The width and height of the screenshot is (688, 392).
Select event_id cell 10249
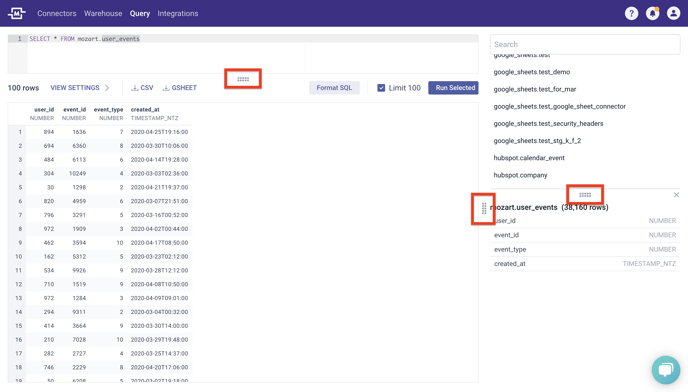tap(77, 173)
